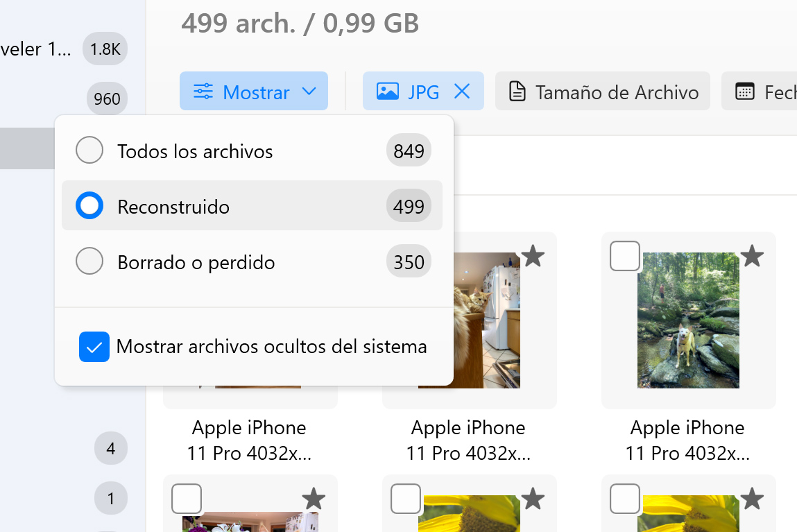Select Borrado o perdido radio option

point(89,261)
